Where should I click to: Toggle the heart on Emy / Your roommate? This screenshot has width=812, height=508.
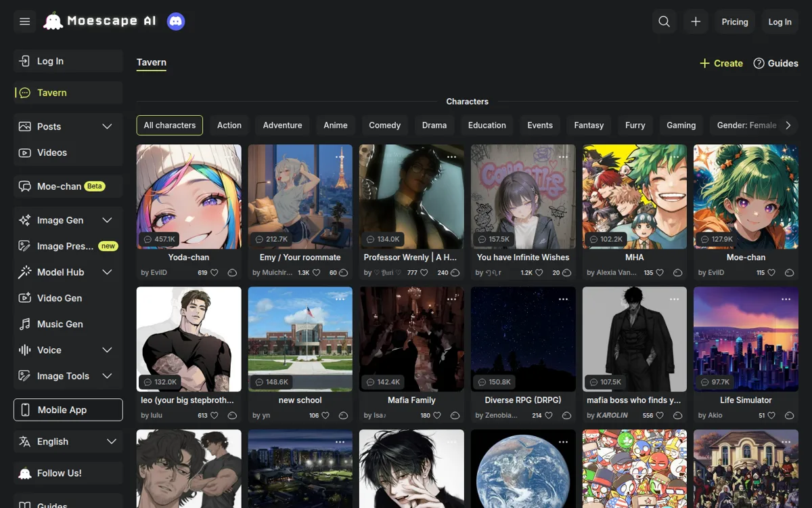(316, 272)
